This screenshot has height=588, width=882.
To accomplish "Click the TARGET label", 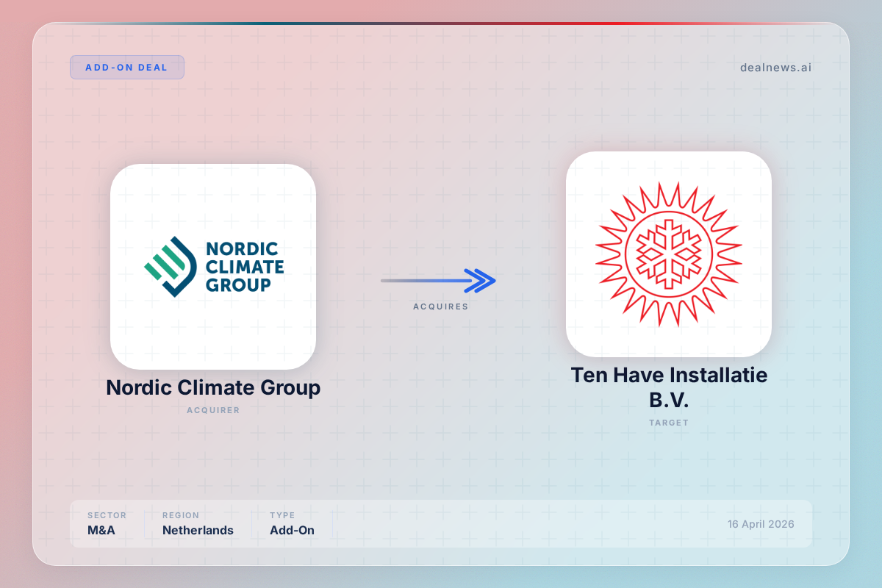I will tap(669, 423).
